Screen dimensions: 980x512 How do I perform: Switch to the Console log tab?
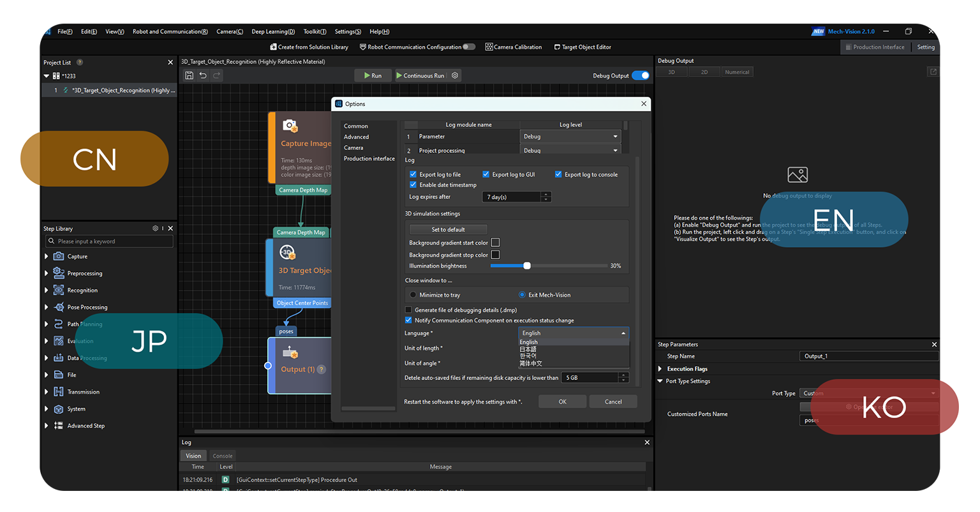[x=223, y=456]
